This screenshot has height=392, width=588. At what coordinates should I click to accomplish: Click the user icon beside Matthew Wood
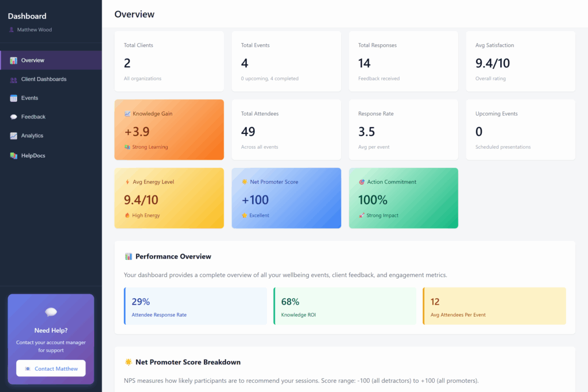click(11, 30)
